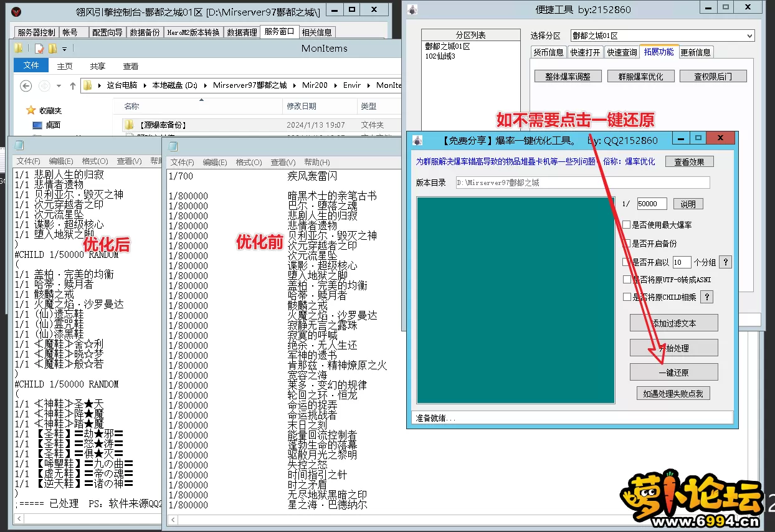Open the 更新信息 tab
The image size is (775, 532).
[x=695, y=52]
